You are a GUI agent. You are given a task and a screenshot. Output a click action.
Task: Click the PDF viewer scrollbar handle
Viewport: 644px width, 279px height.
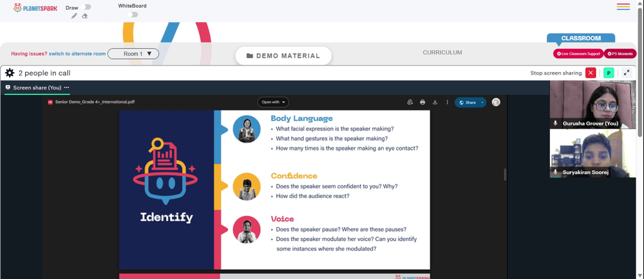(505, 174)
